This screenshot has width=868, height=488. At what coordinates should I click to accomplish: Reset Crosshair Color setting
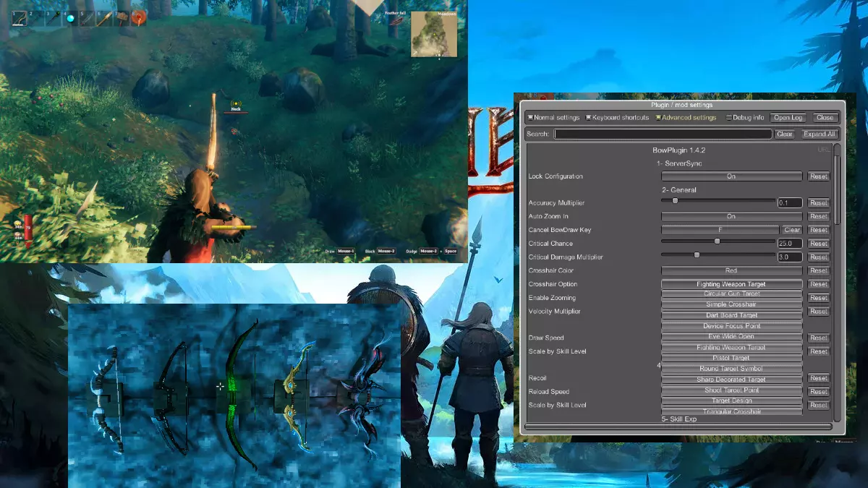818,270
